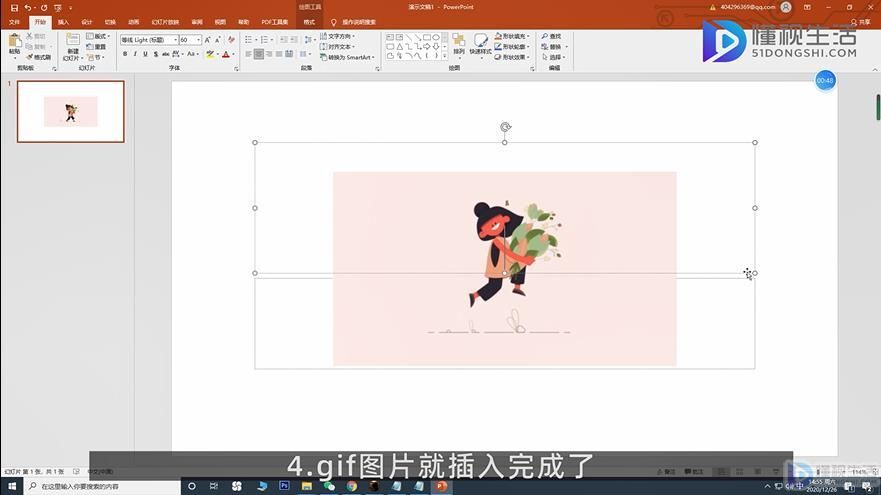Click the Shape Outline button
Viewport: 881px width, 495px height.
(x=512, y=47)
